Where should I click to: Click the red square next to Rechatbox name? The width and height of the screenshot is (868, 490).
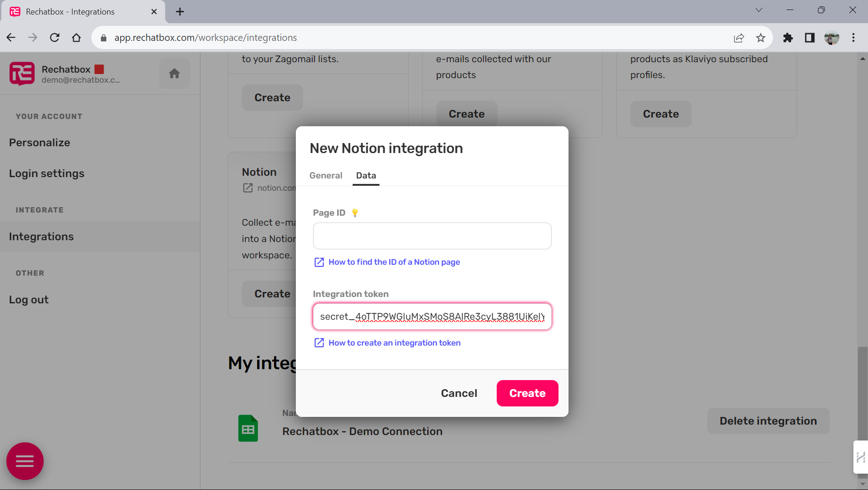99,69
